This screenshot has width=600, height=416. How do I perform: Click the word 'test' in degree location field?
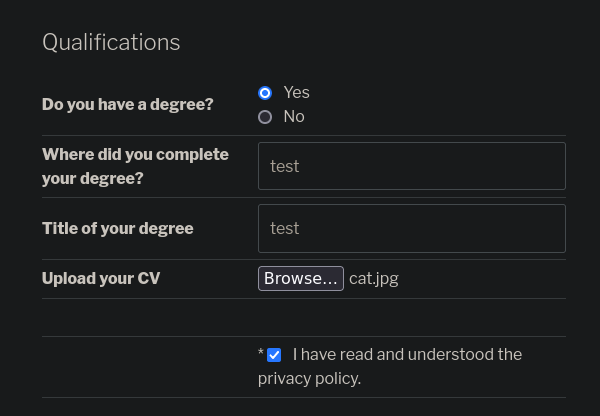(285, 166)
